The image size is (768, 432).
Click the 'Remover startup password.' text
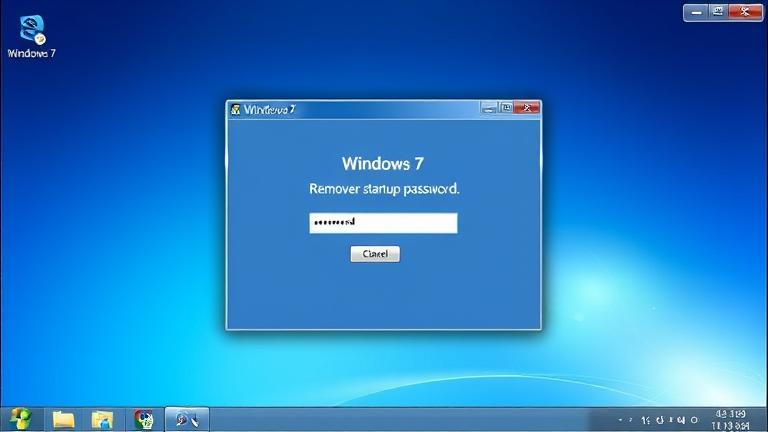click(384, 189)
